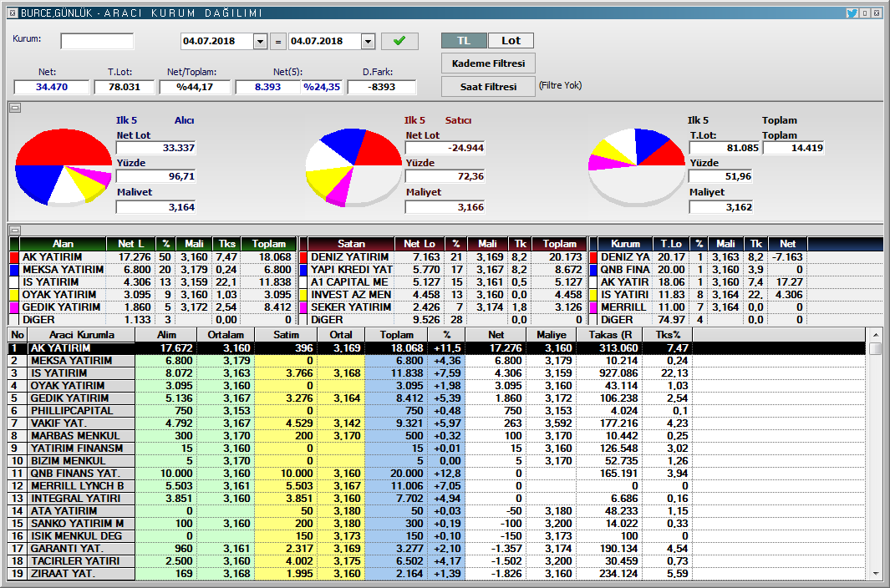Select the SANKO YATIRIM M row
Image resolution: width=890 pixels, height=588 pixels.
click(x=437, y=523)
